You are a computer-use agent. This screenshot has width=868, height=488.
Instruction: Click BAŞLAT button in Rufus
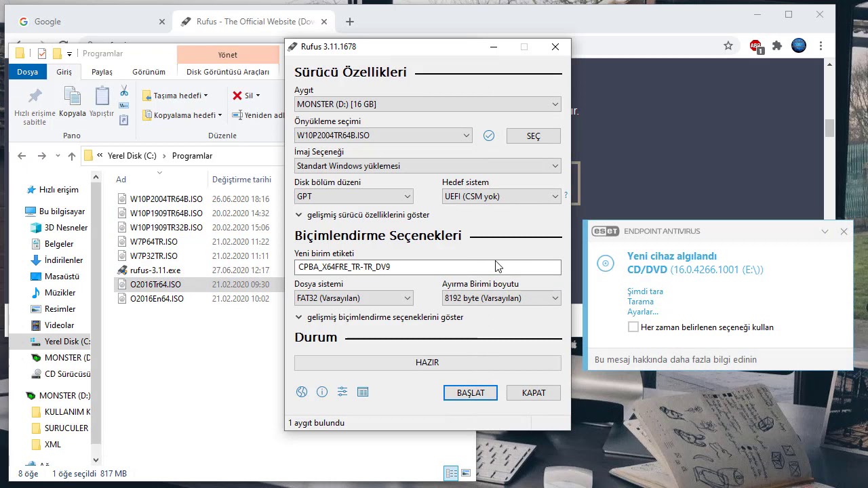(x=471, y=393)
